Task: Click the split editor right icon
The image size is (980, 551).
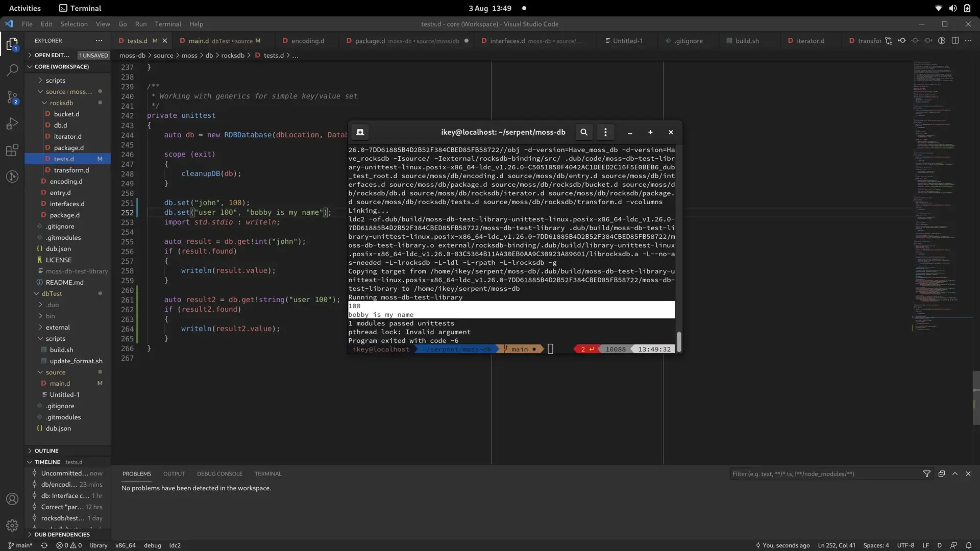Action: pos(955,41)
